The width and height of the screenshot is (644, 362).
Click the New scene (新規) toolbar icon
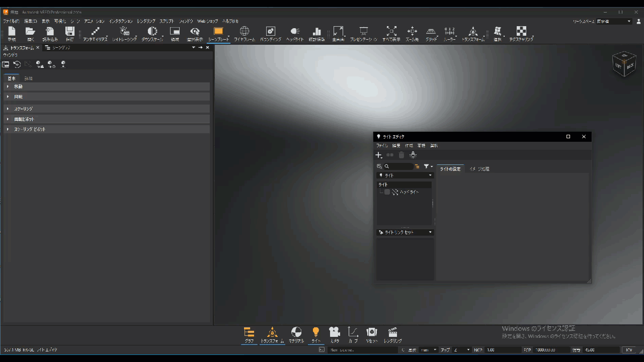tap(12, 34)
